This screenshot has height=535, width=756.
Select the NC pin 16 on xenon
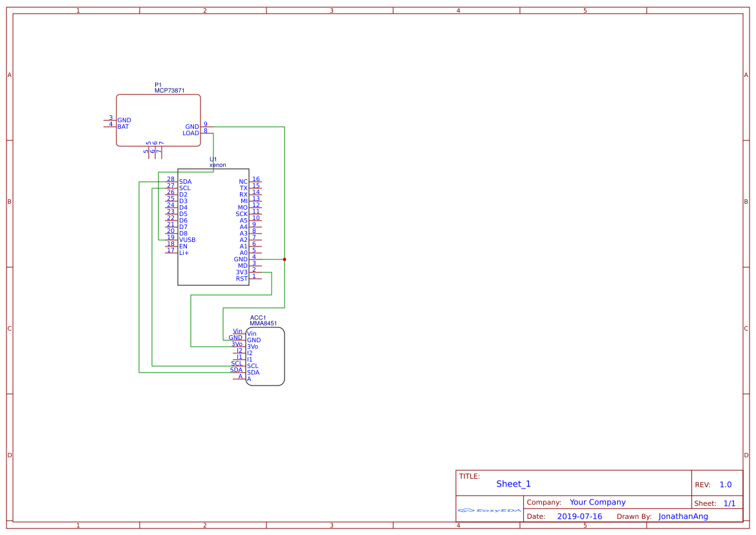(x=255, y=182)
